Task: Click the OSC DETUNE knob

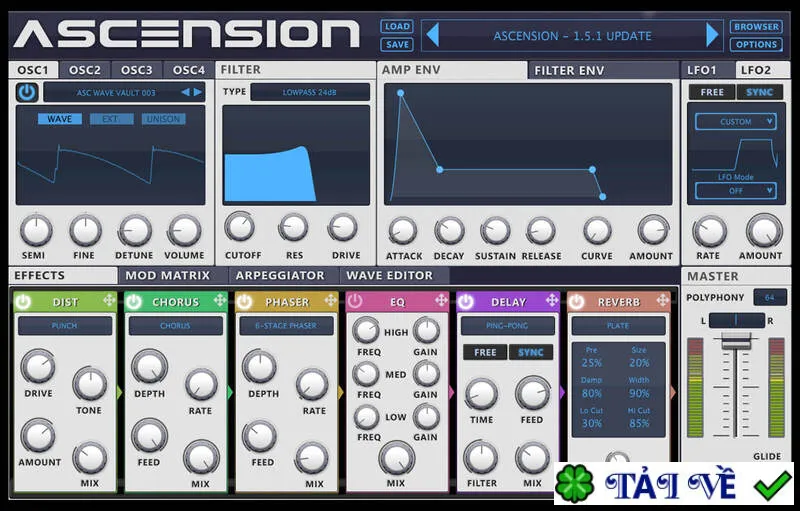Action: coord(135,231)
